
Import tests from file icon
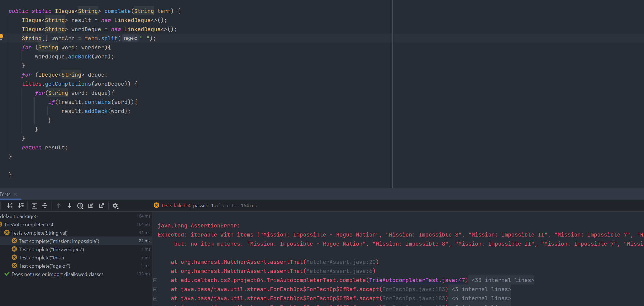coord(91,206)
